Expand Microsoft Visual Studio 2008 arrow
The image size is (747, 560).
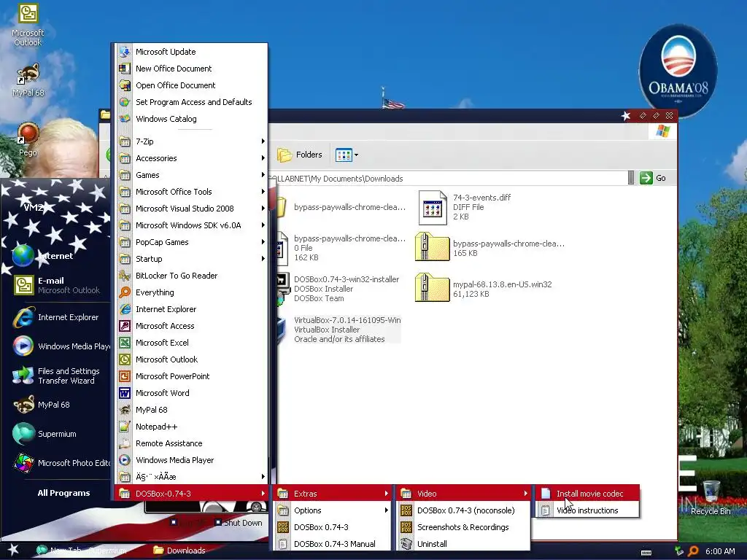pos(263,208)
